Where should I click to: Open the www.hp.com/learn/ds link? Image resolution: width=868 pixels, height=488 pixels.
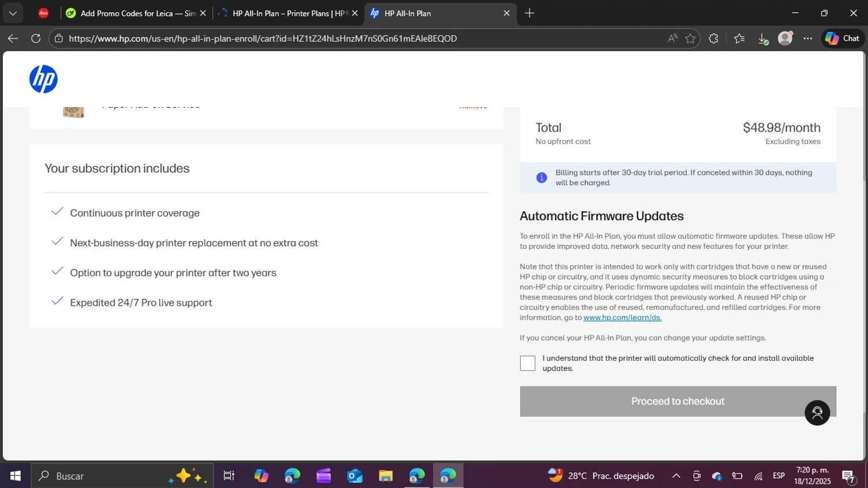click(622, 317)
